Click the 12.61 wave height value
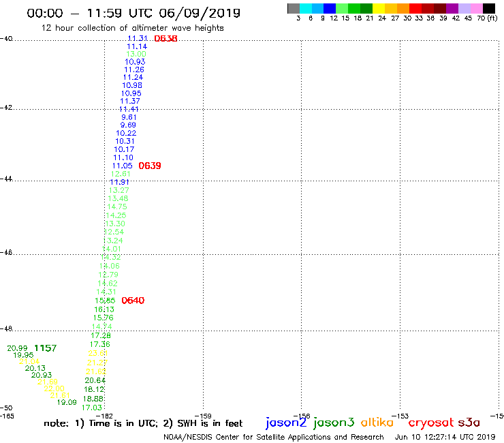This screenshot has width=504, height=443. click(121, 174)
